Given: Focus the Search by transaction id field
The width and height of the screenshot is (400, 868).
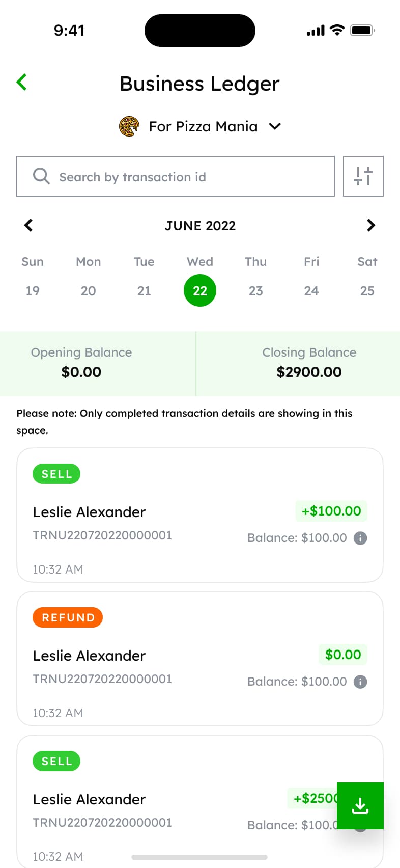Looking at the screenshot, I should tap(183, 177).
